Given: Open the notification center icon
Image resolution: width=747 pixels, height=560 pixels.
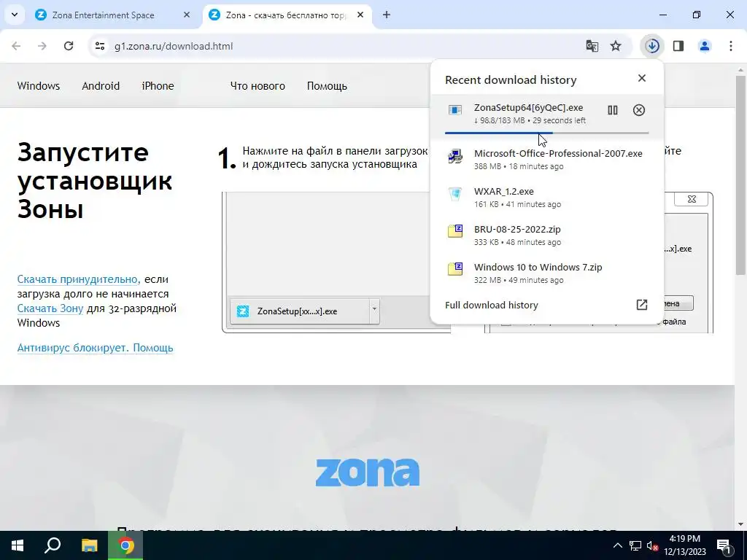Looking at the screenshot, I should point(724,545).
